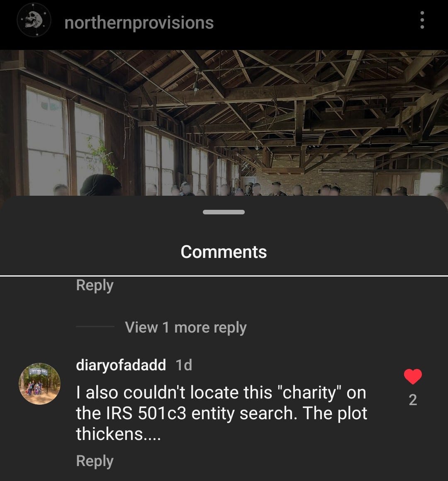The width and height of the screenshot is (448, 481).
Task: Tap the dark hooded figure in the photo
Action: 101,185
